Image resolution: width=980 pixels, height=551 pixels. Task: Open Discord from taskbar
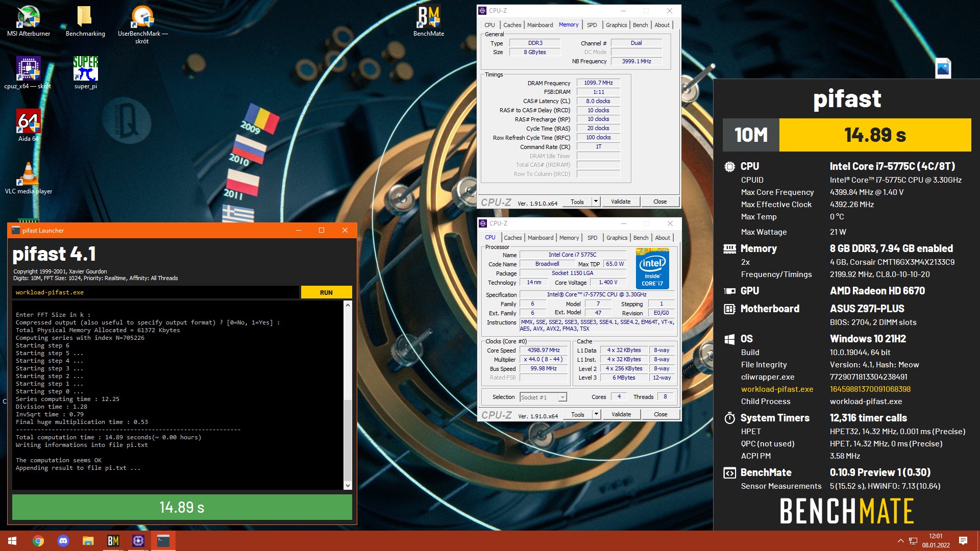tap(63, 541)
